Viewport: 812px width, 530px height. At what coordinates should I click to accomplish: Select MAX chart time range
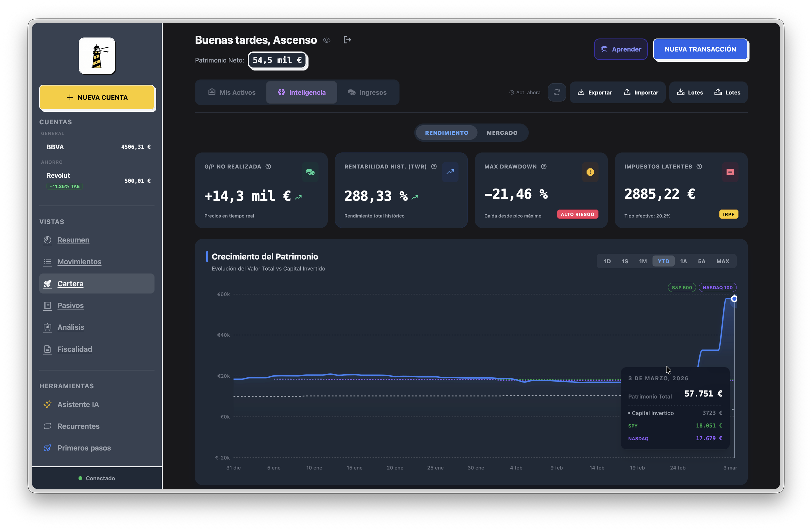pyautogui.click(x=722, y=261)
